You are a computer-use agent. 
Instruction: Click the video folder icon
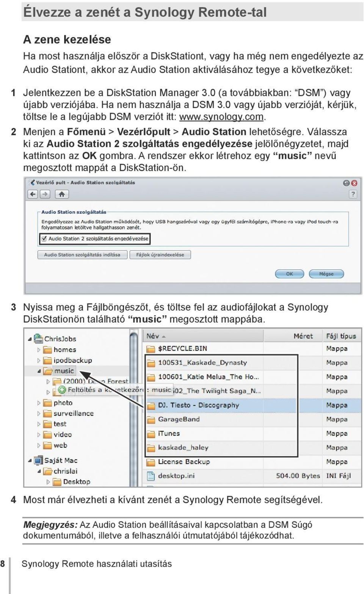click(47, 434)
